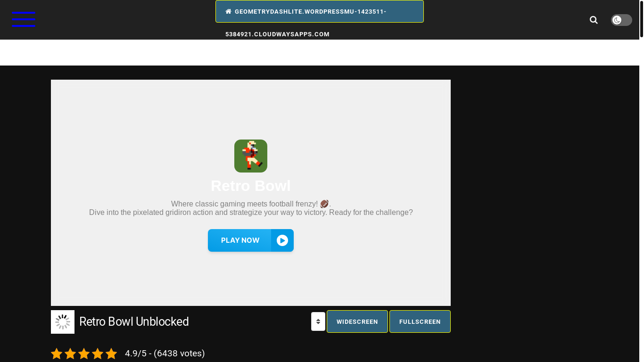
Task: Rate two stars
Action: point(70,354)
